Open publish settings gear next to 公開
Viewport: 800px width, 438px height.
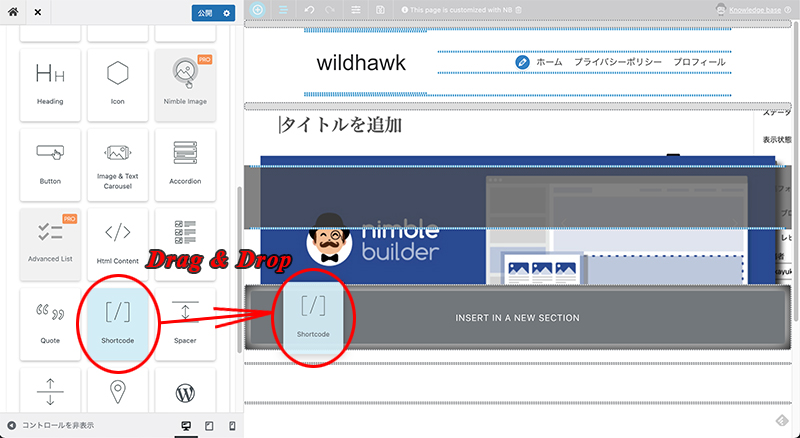click(x=227, y=14)
